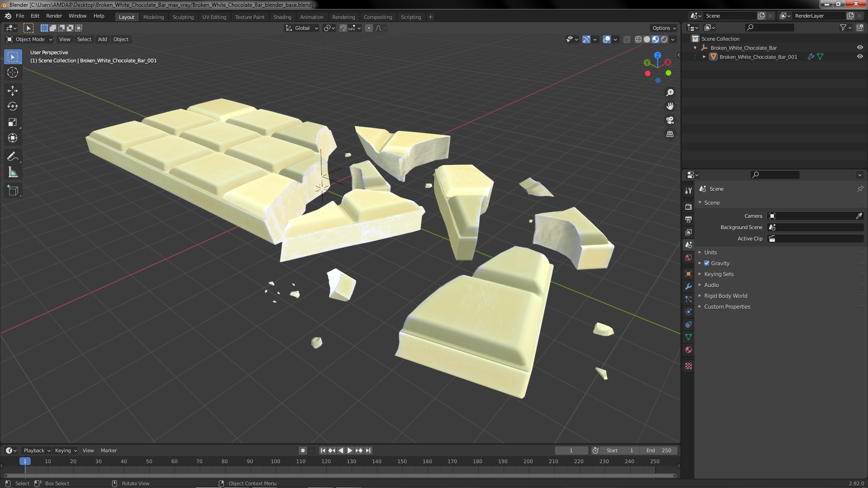Play the animation forward
This screenshot has width=868, height=488.
(x=350, y=450)
